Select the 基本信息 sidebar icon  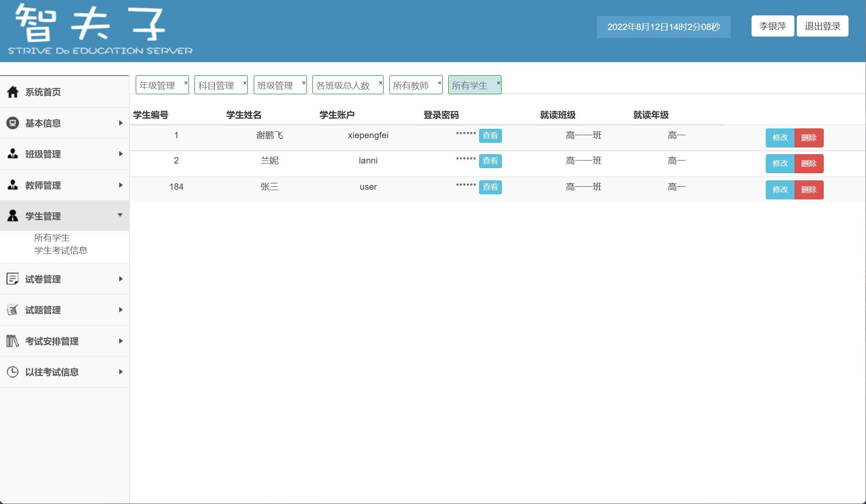12,123
